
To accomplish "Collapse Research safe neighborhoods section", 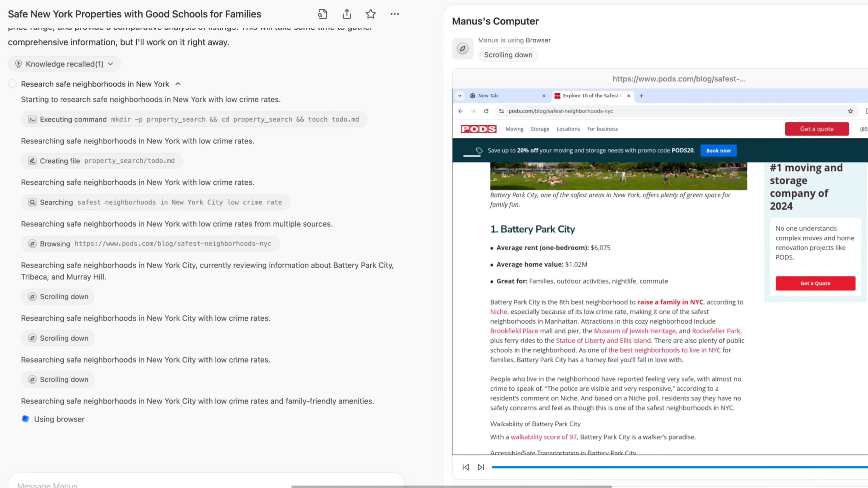I will pos(178,84).
